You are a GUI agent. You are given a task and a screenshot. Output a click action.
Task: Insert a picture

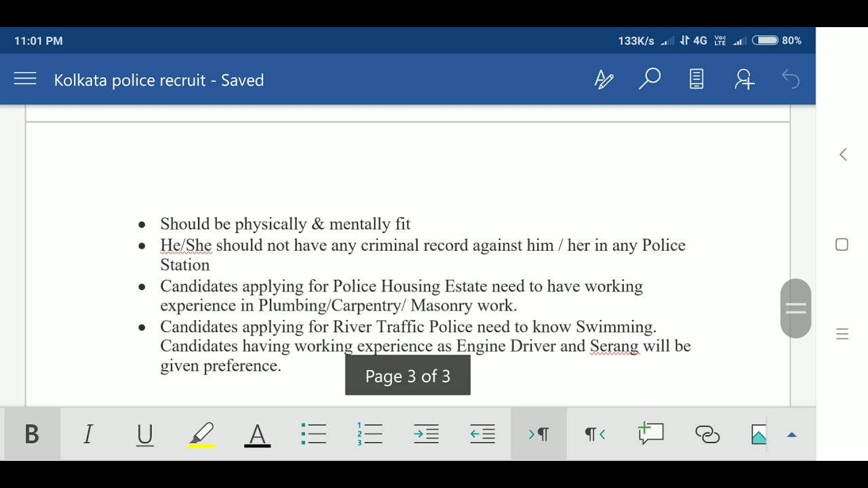(x=758, y=434)
